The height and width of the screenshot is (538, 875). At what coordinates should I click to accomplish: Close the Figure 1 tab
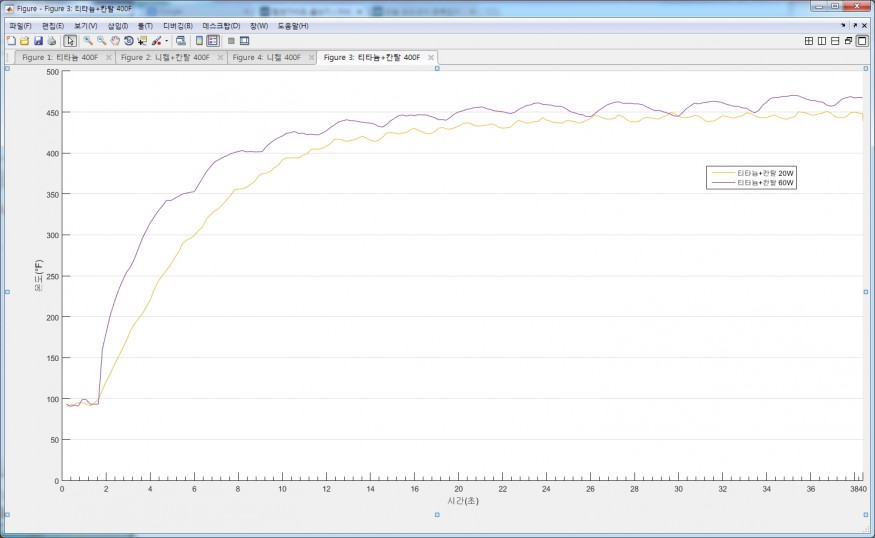click(108, 57)
